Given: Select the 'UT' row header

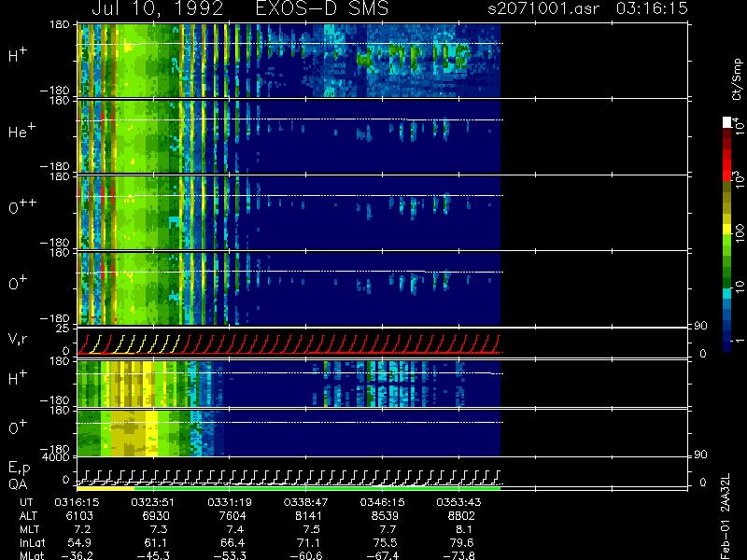Looking at the screenshot, I should (x=26, y=502).
